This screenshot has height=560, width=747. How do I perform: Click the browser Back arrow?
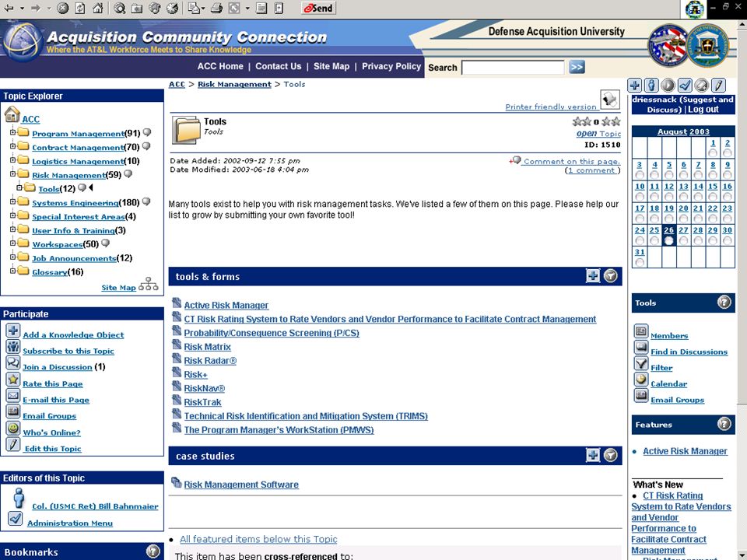tap(9, 8)
